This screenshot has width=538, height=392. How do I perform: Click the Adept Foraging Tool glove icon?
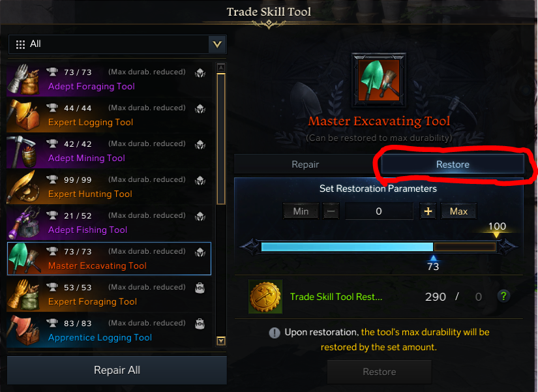pos(23,80)
